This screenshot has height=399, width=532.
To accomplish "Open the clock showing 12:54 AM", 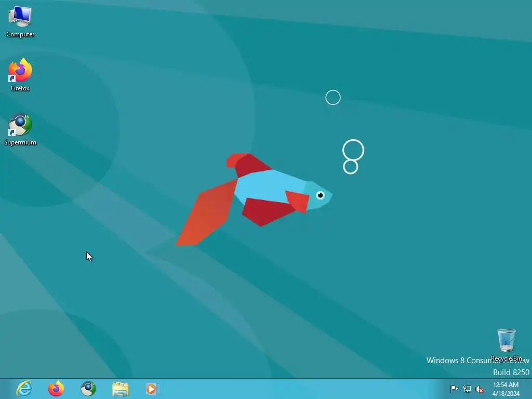I will pyautogui.click(x=506, y=385).
